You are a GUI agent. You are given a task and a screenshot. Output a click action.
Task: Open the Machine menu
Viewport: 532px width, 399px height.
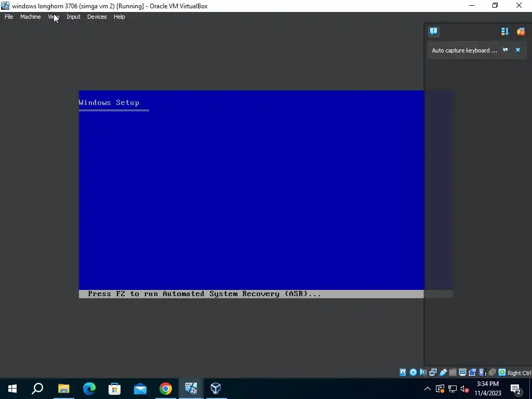30,17
